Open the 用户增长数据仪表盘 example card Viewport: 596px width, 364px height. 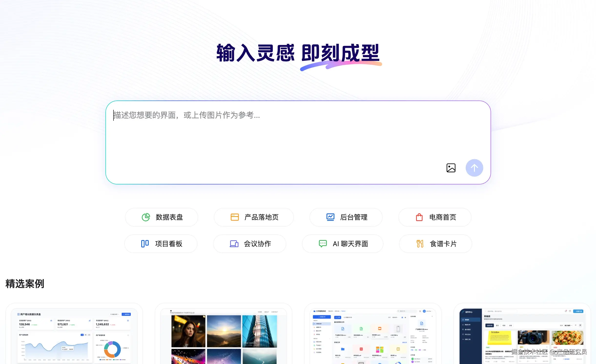click(x=74, y=337)
